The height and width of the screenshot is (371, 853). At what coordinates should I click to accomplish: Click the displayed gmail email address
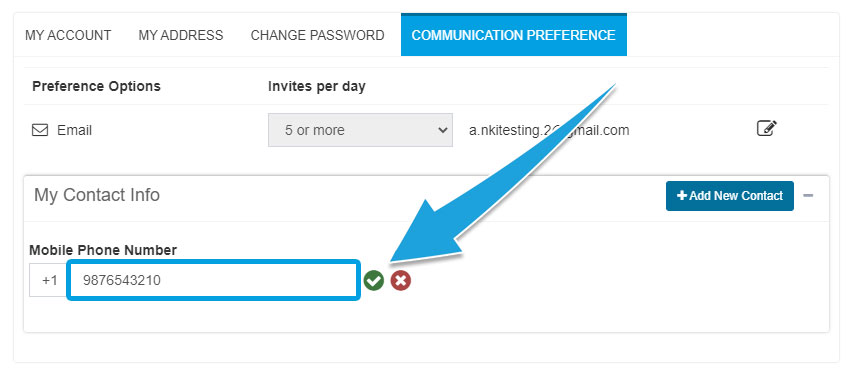pos(549,131)
